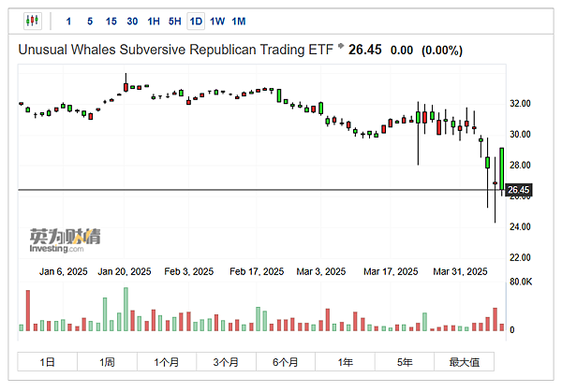This screenshot has height=392, width=562.
Task: Switch to the 1W weekly interval
Action: pyautogui.click(x=217, y=22)
